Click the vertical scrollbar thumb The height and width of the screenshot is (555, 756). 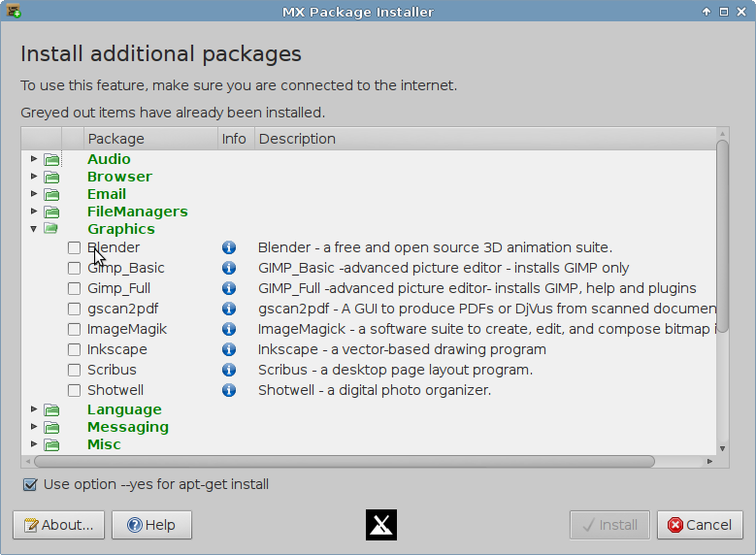(x=722, y=237)
